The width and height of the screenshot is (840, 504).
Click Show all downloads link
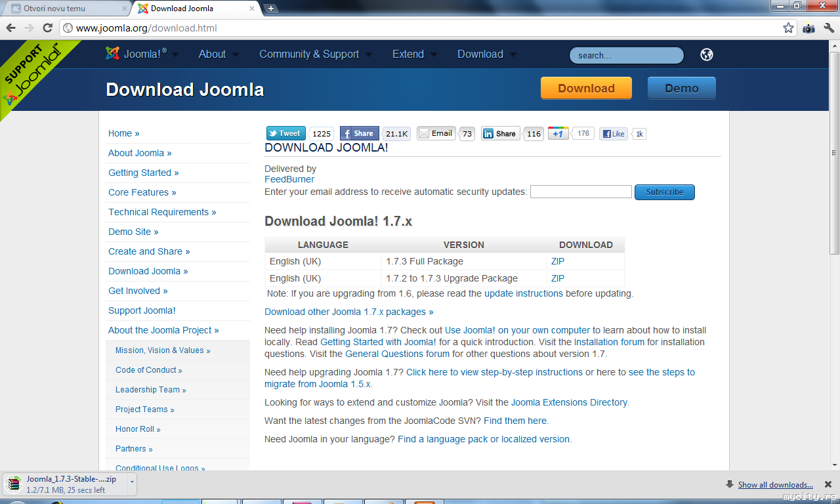coord(776,485)
